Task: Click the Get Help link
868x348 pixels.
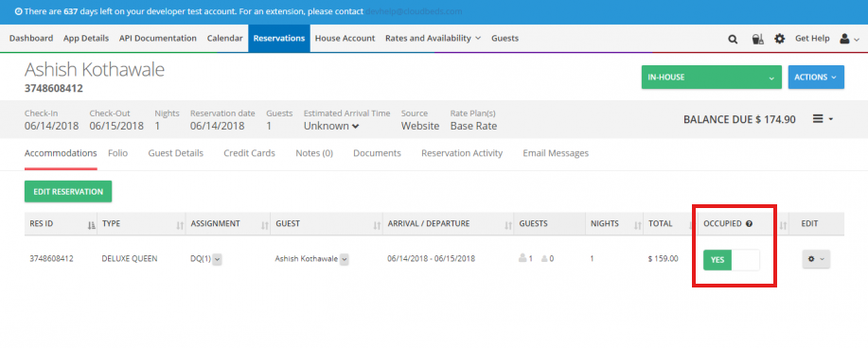Action: click(812, 38)
